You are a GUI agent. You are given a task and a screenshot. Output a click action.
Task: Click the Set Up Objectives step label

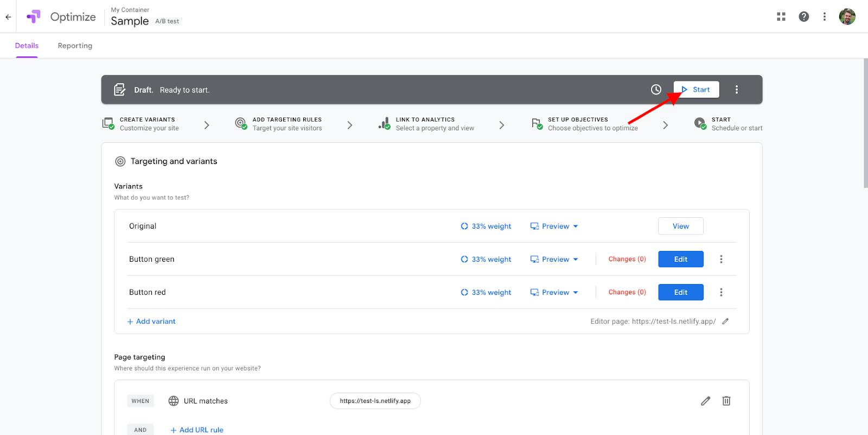pos(578,119)
